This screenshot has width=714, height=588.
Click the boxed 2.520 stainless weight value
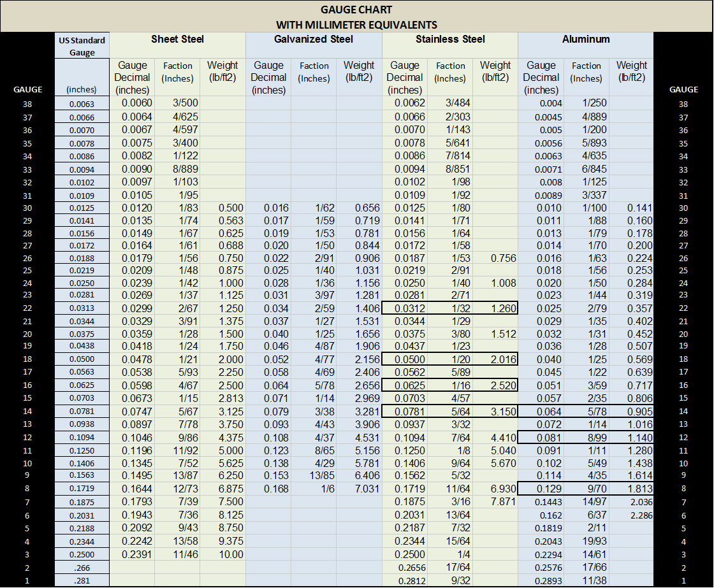(x=495, y=385)
